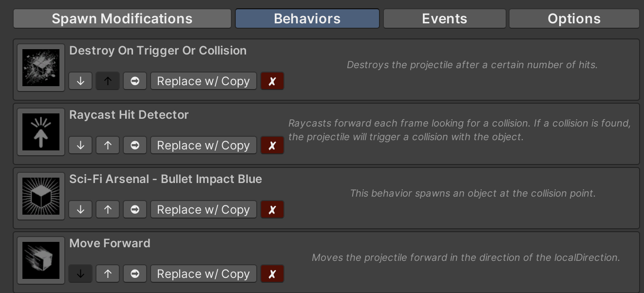Screen dimensions: 644x293
Task: Move Destroy On Trigger Or Collision down
Action: [x=81, y=81]
